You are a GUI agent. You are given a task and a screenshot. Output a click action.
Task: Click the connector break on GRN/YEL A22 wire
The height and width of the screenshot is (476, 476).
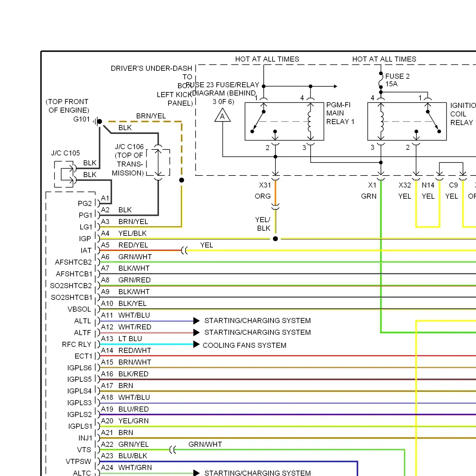click(x=173, y=450)
